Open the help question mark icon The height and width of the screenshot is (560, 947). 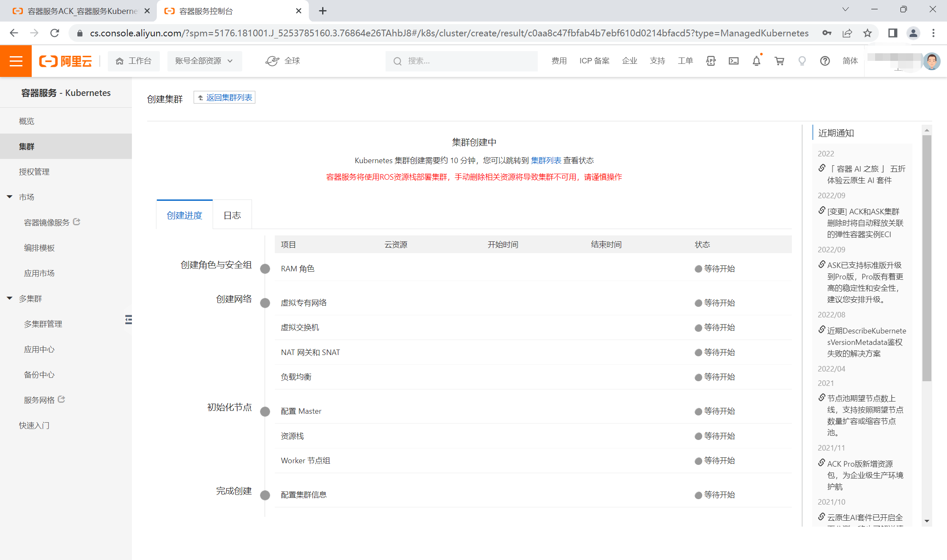pos(825,61)
